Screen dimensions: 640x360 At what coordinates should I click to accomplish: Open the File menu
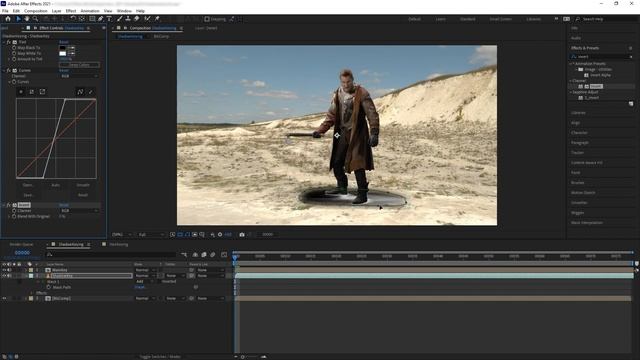[x=5, y=11]
